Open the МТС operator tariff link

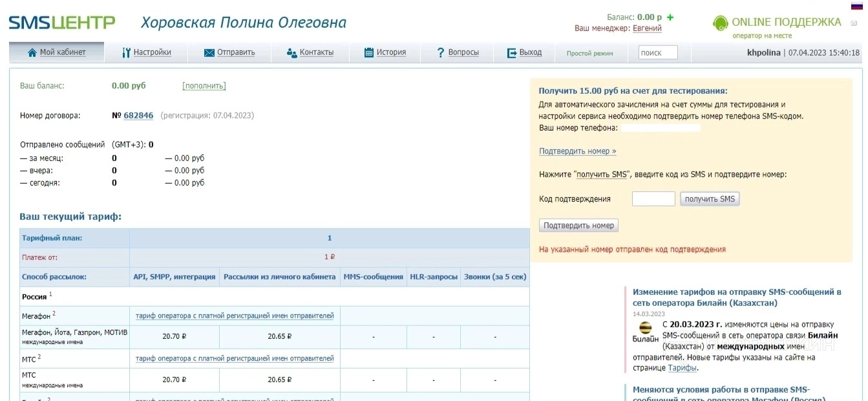235,358
